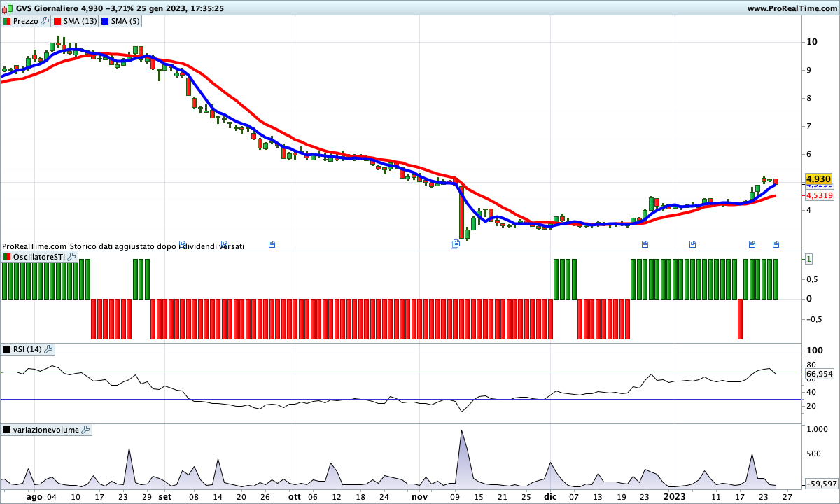Screen dimensions: 840x504
Task: Select the OscillatoreSTI panel label
Action: [x=39, y=258]
